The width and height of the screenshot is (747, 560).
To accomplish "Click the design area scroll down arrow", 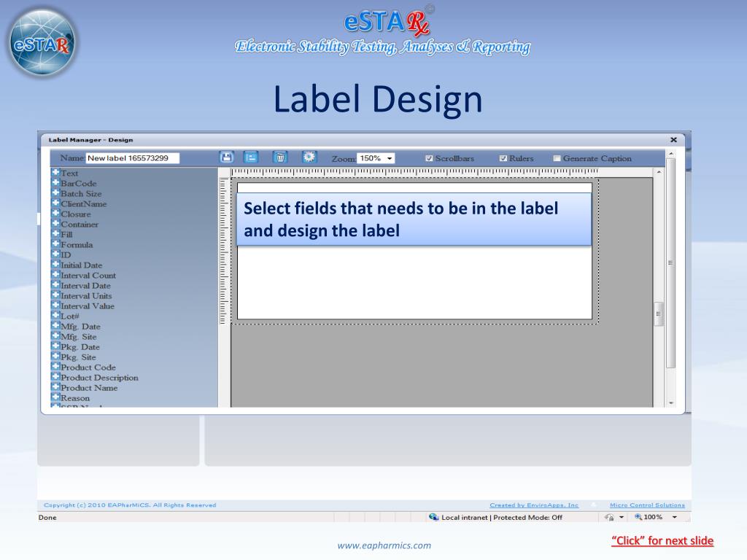I will pos(671,402).
